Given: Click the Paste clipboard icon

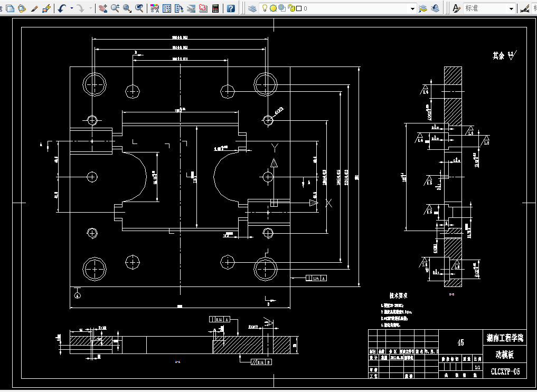Looking at the screenshot, I should (x=22, y=8).
